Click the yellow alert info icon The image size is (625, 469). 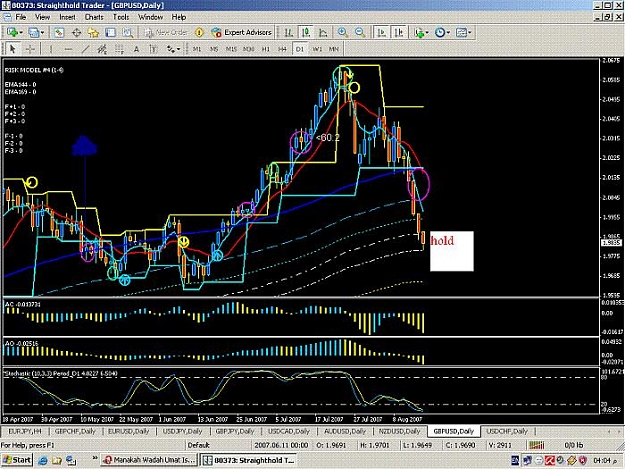[x=199, y=33]
